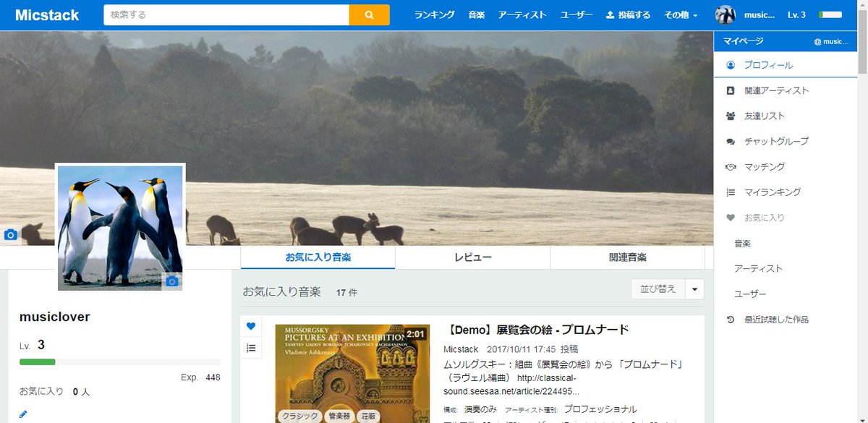
Task: Click the musiclover username heading
Action: [55, 317]
